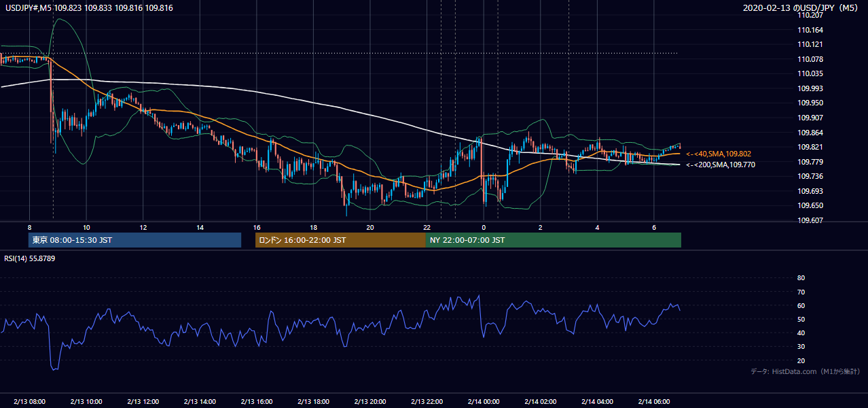This screenshot has height=408, width=868.
Task: Click price axis value 109.736
Action: [x=811, y=176]
